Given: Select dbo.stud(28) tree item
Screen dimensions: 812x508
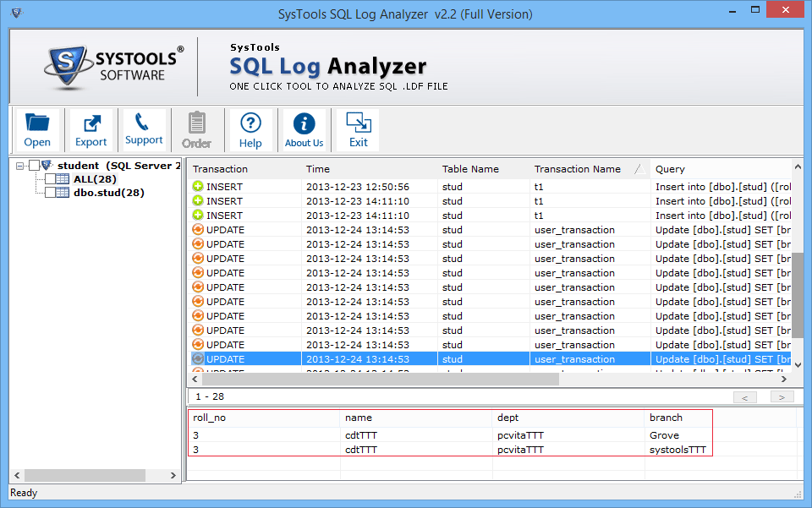Looking at the screenshot, I should [x=109, y=193].
